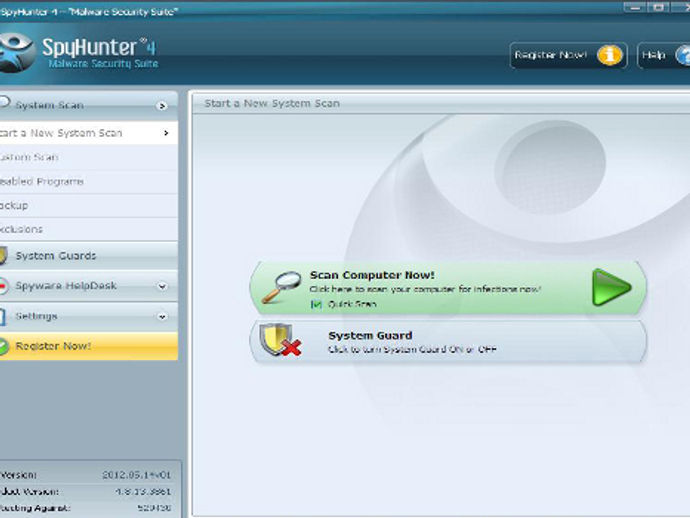Open the Settings sidebar section
Image resolution: width=690 pixels, height=518 pixels.
[89, 316]
